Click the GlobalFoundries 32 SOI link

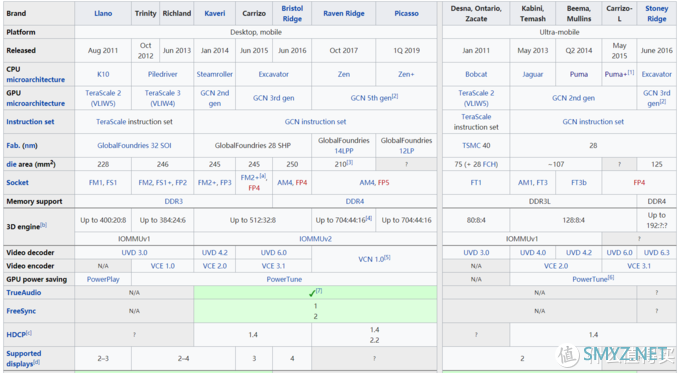point(134,146)
